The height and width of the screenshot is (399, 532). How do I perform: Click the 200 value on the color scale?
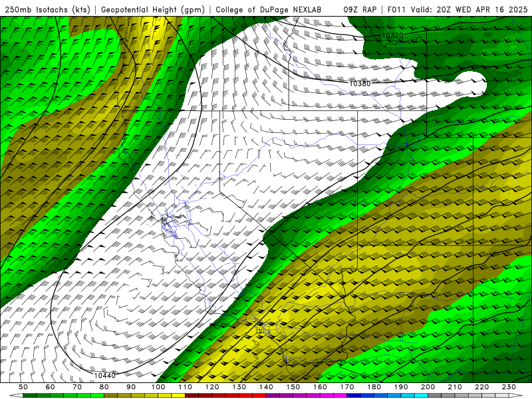(x=428, y=387)
